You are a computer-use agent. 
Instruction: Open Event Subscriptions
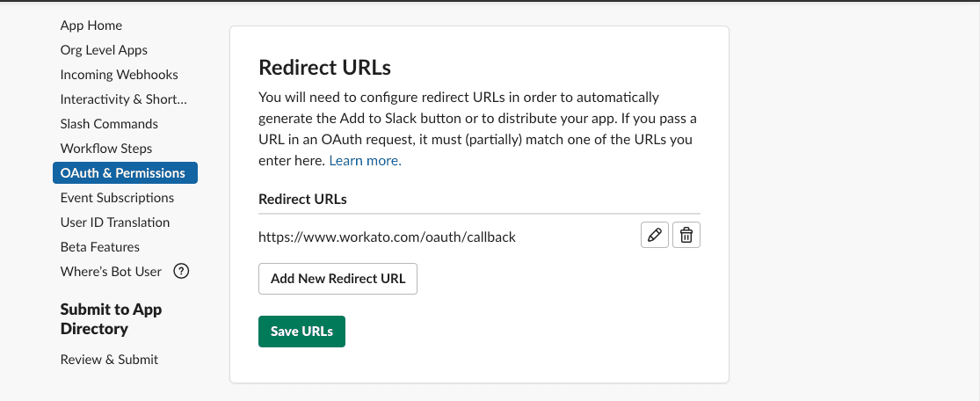(117, 198)
